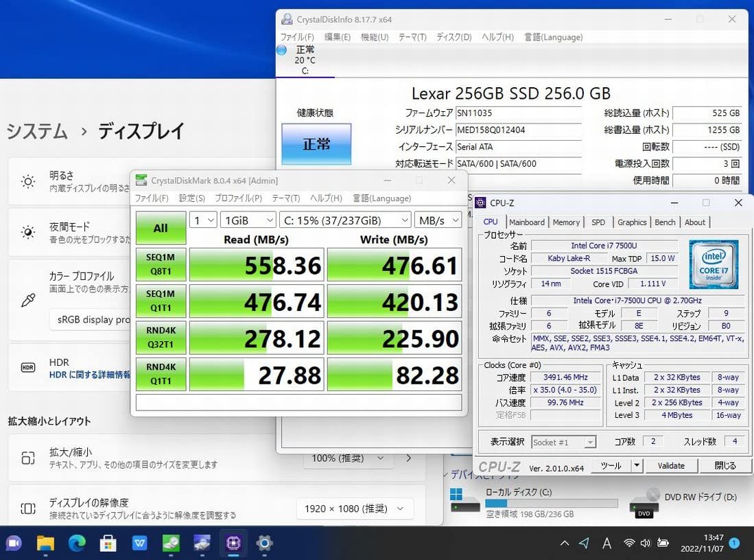Image resolution: width=754 pixels, height=560 pixels.
Task: Click sRGB display profile field
Action: pyautogui.click(x=90, y=319)
